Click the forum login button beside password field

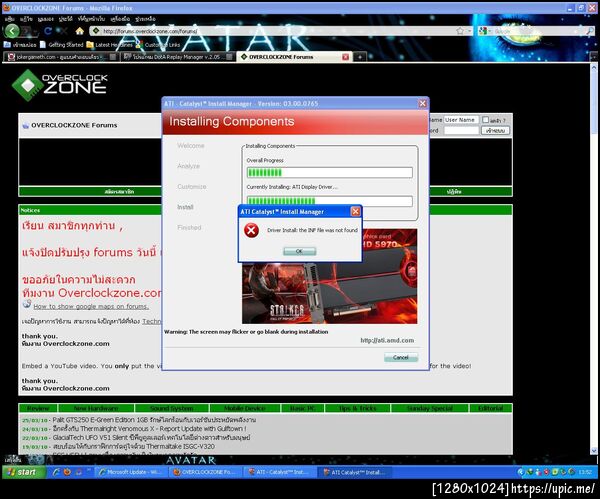point(496,130)
